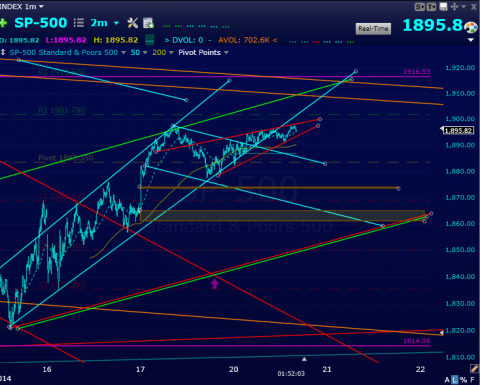480x385 pixels.
Task: Open the color palette icon next to price
Action: click(471, 27)
